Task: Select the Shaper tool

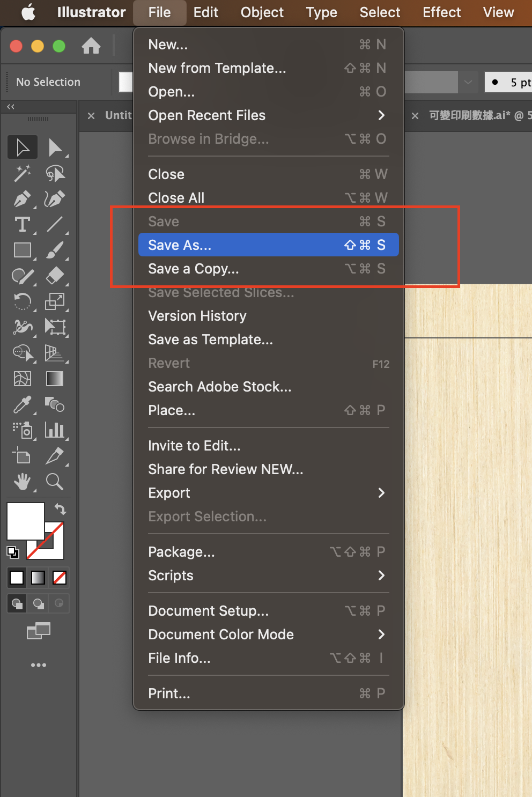Action: click(x=23, y=276)
